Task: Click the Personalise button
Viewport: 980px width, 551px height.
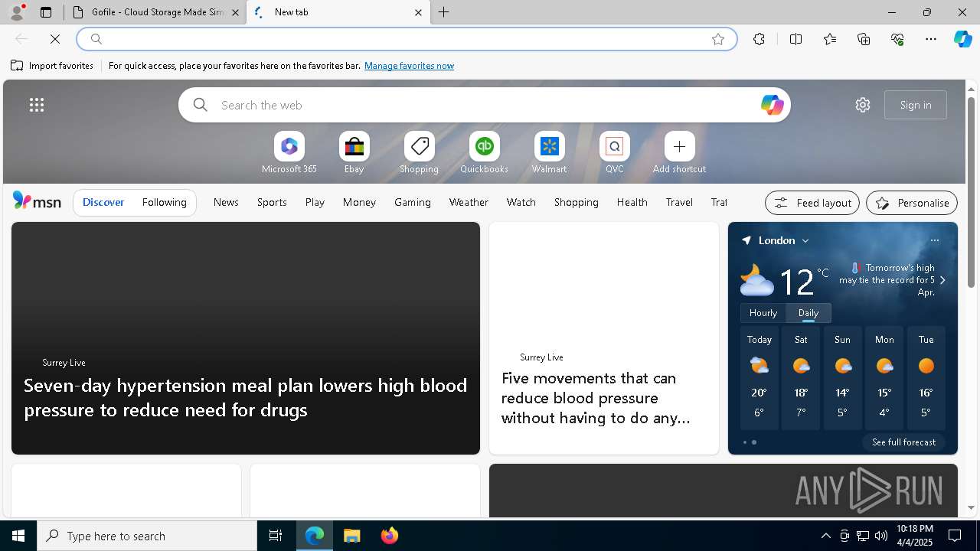Action: [912, 203]
